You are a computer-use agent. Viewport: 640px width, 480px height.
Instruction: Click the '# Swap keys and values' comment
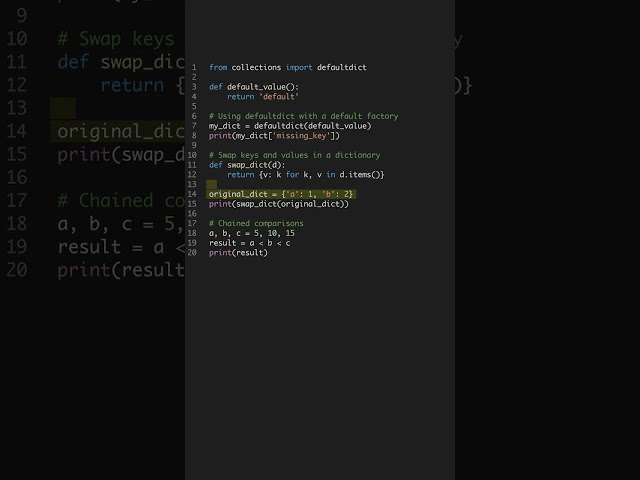(294, 156)
